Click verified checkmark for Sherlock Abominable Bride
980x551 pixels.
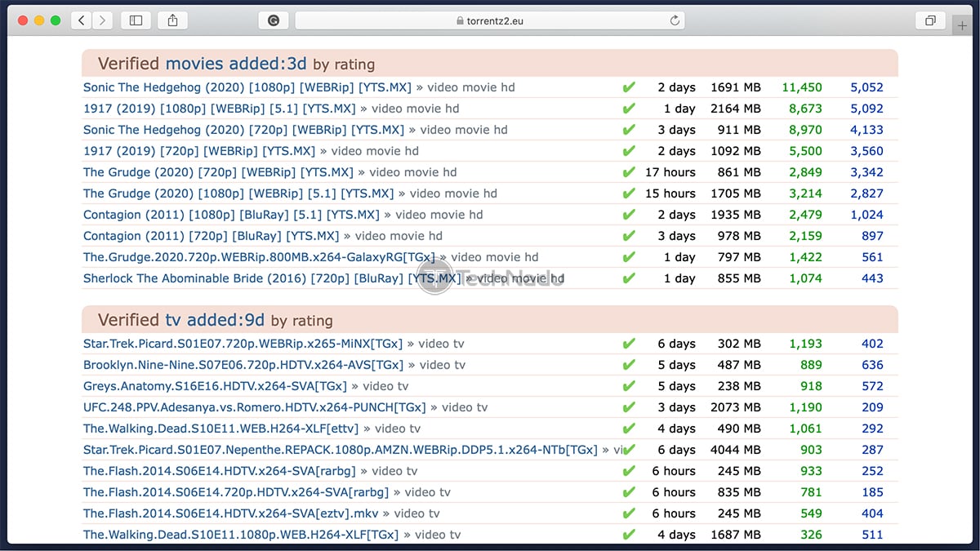(628, 278)
